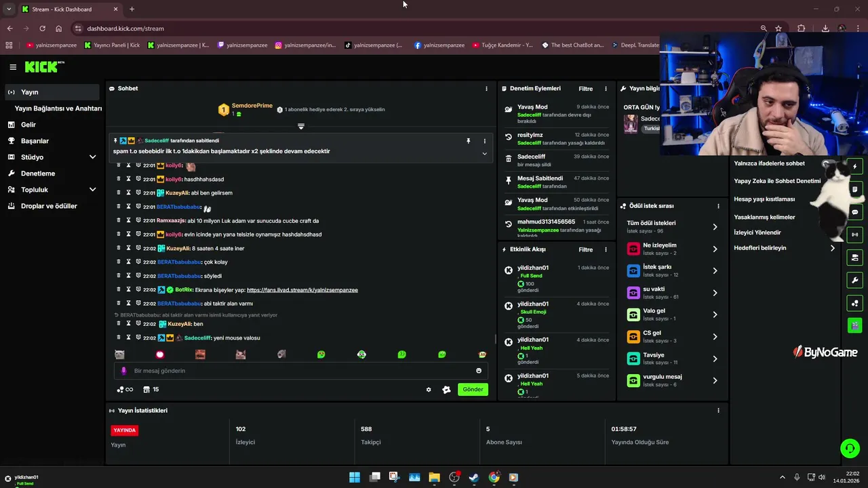Click the taskbar volume speaker icon
This screenshot has height=488, width=868.
822,477
